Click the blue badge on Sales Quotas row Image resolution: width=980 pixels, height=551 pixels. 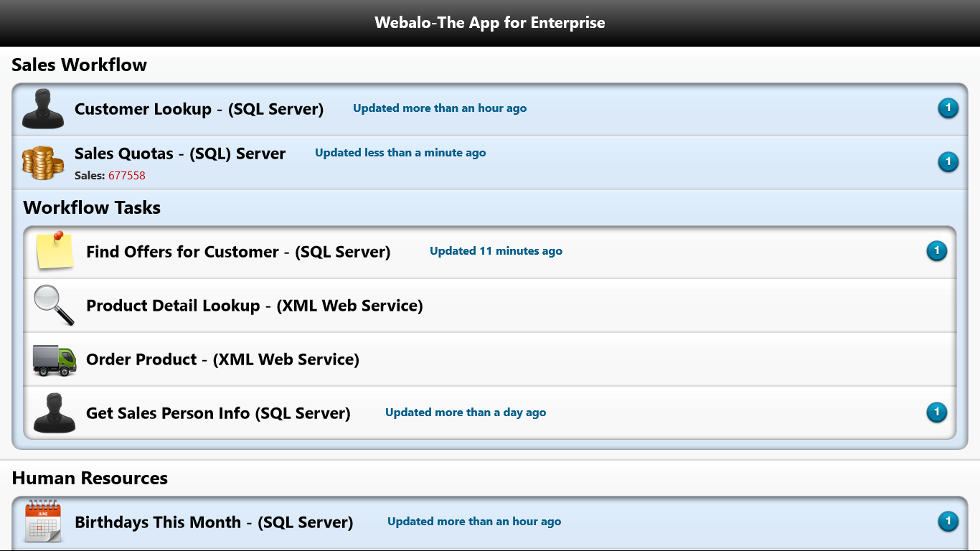pyautogui.click(x=948, y=162)
